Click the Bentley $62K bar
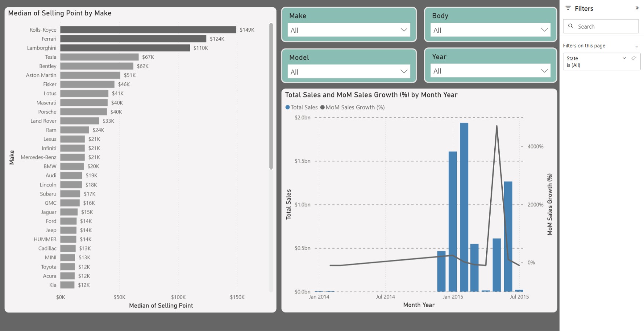 (97, 66)
